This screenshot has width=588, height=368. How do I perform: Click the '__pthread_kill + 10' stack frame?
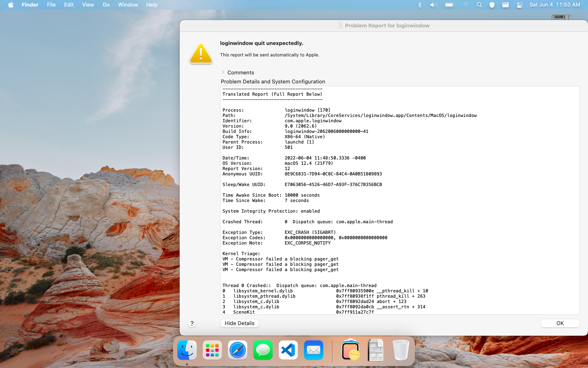point(403,291)
